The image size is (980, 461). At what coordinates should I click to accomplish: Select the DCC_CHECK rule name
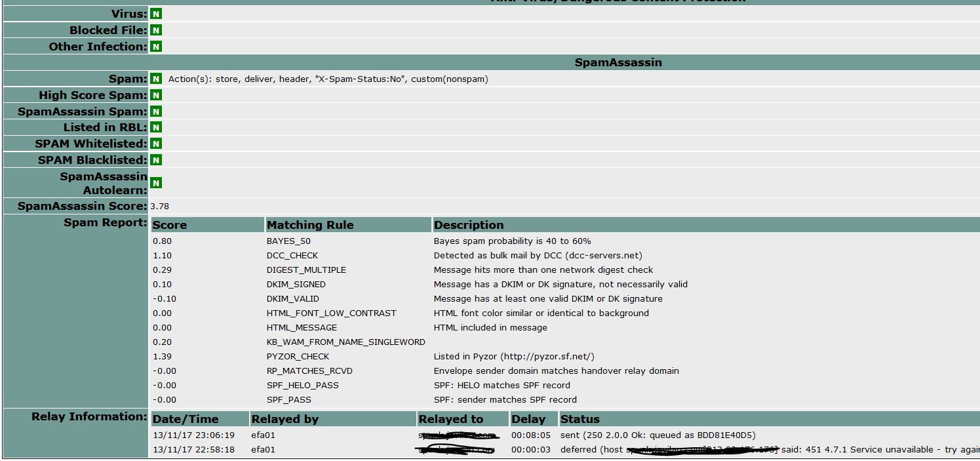pos(292,256)
